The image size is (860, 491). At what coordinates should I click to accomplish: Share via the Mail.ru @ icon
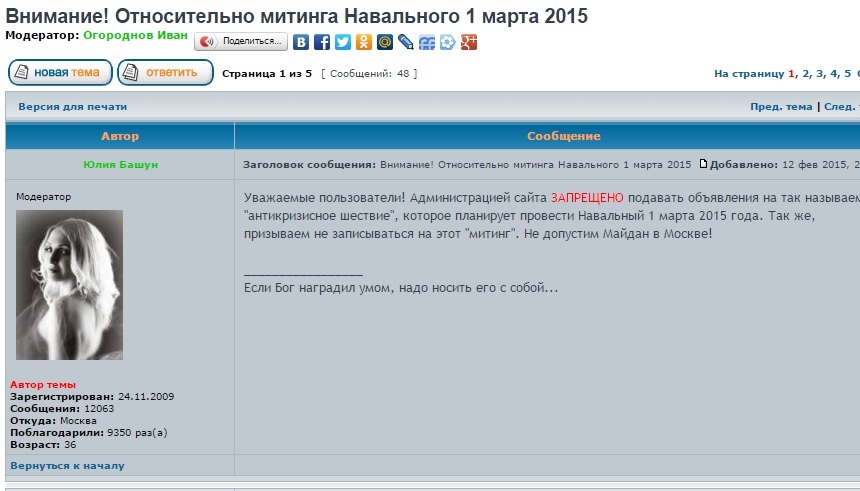point(384,42)
